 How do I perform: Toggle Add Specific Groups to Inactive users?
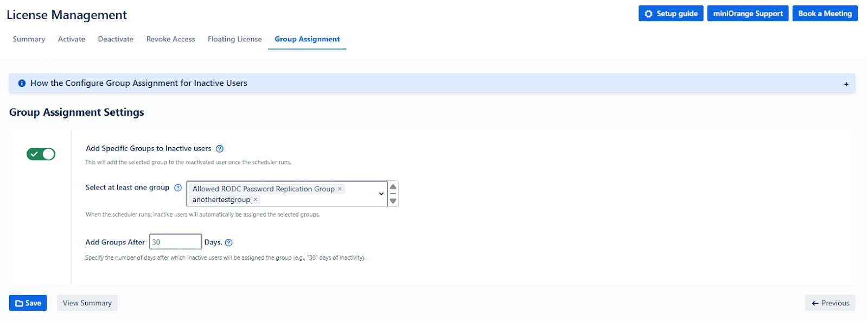coord(41,154)
